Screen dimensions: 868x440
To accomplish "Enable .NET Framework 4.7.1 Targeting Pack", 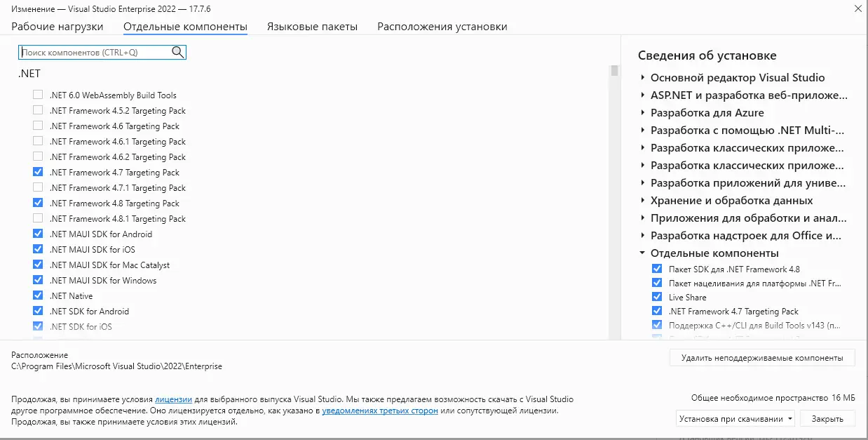I will click(38, 187).
